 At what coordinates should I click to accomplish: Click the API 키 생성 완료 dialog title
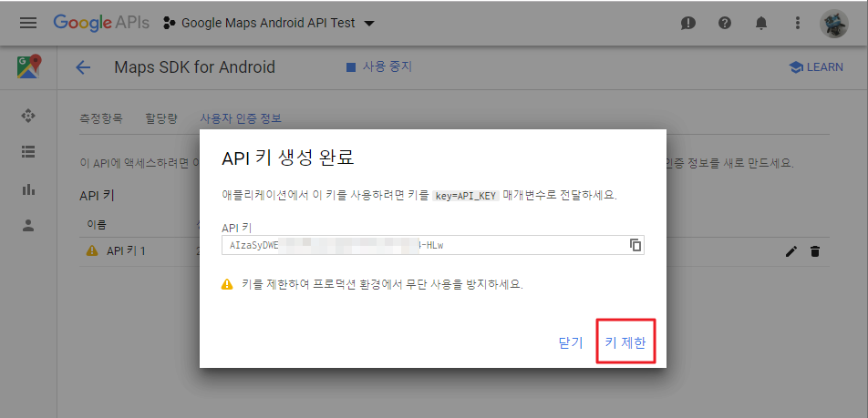click(x=288, y=158)
